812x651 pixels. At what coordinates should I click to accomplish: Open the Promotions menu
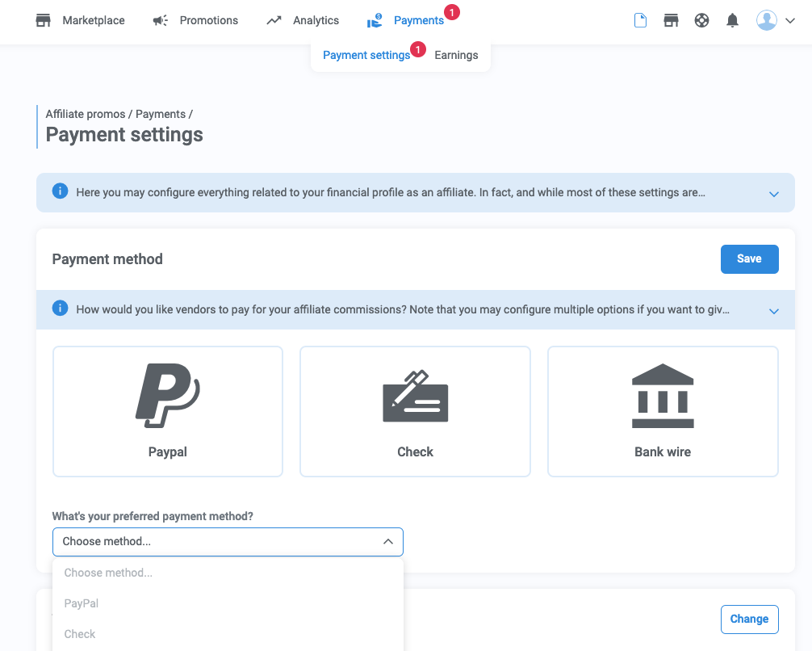pyautogui.click(x=195, y=21)
